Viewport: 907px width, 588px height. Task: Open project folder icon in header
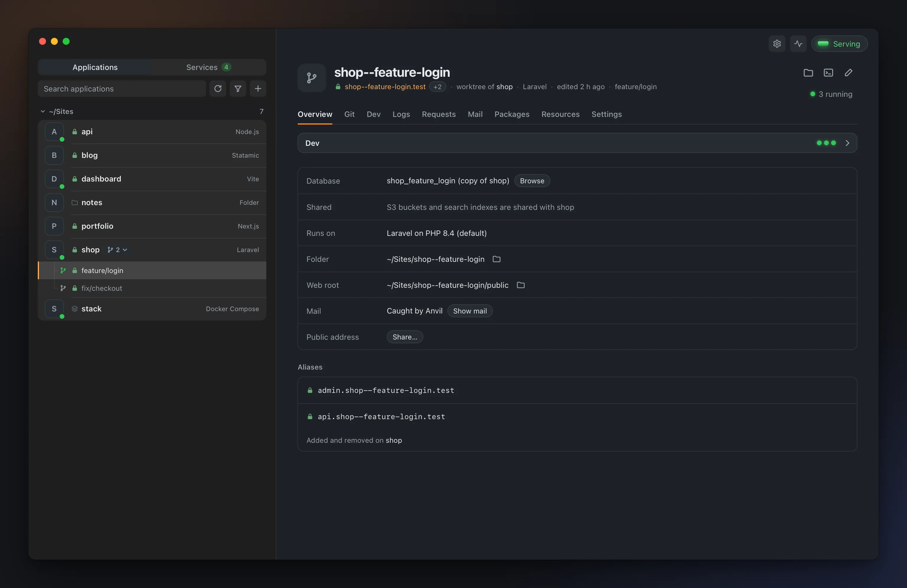pyautogui.click(x=808, y=73)
